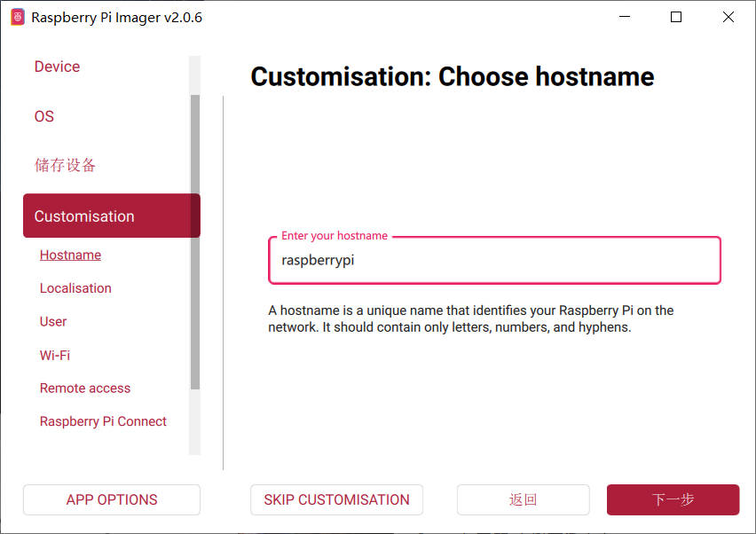Screen dimensions: 756x534
Task: Open the Localisation sub-step
Action: [75, 287]
